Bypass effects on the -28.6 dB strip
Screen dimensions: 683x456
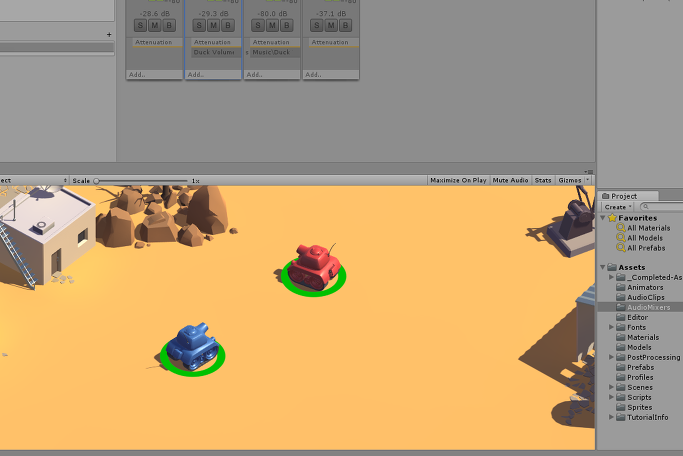pyautogui.click(x=169, y=26)
